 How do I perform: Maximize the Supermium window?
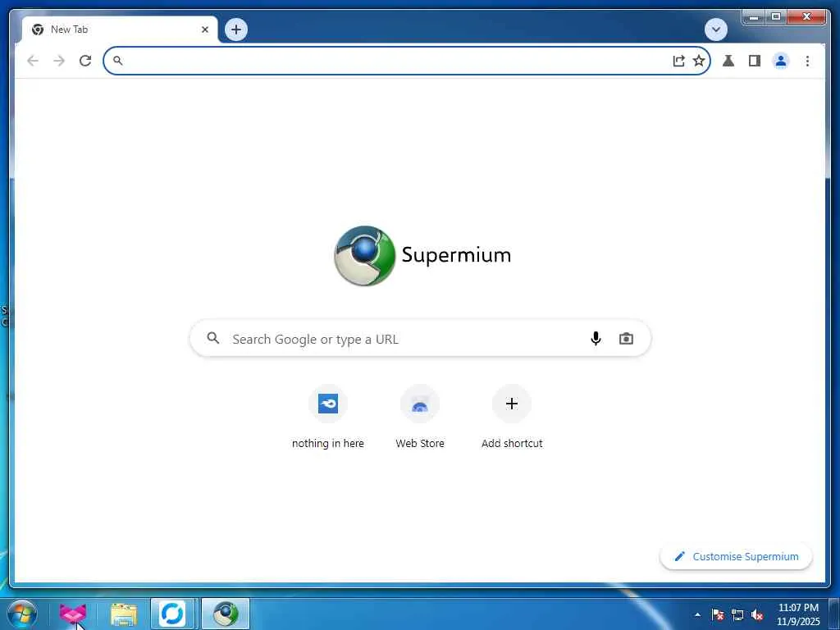coord(775,17)
